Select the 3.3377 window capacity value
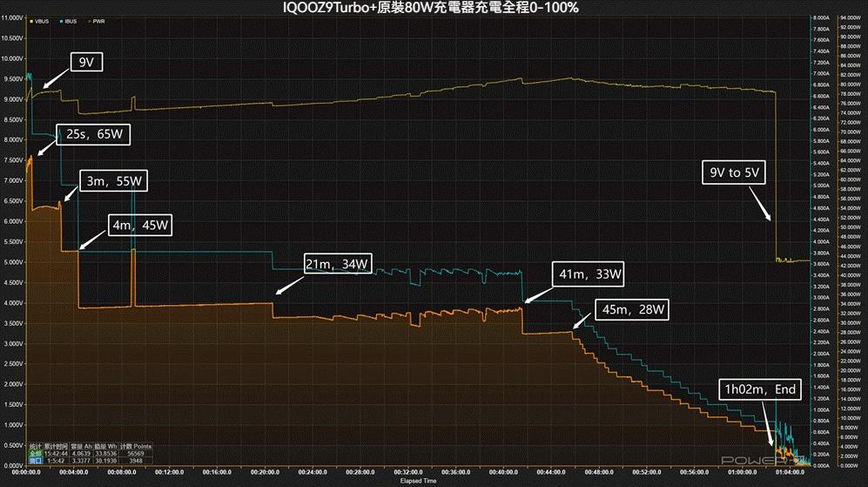Viewport: 868px width, 487px height. pos(81,461)
